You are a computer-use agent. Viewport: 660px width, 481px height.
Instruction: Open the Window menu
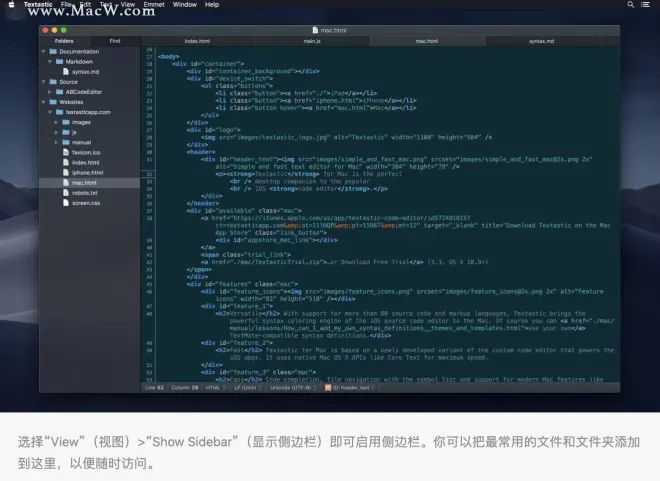pyautogui.click(x=185, y=4)
